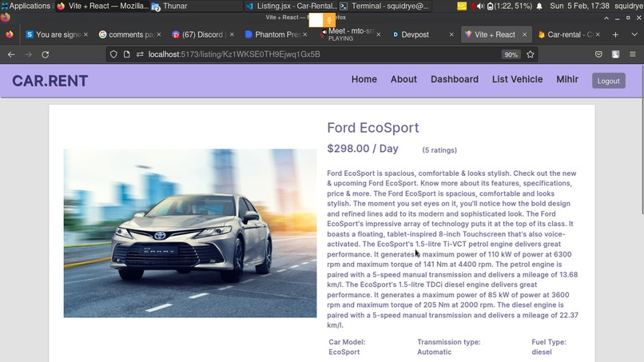This screenshot has height=362, width=644.
Task: Click the Ford EcoSport title
Action: tap(373, 128)
